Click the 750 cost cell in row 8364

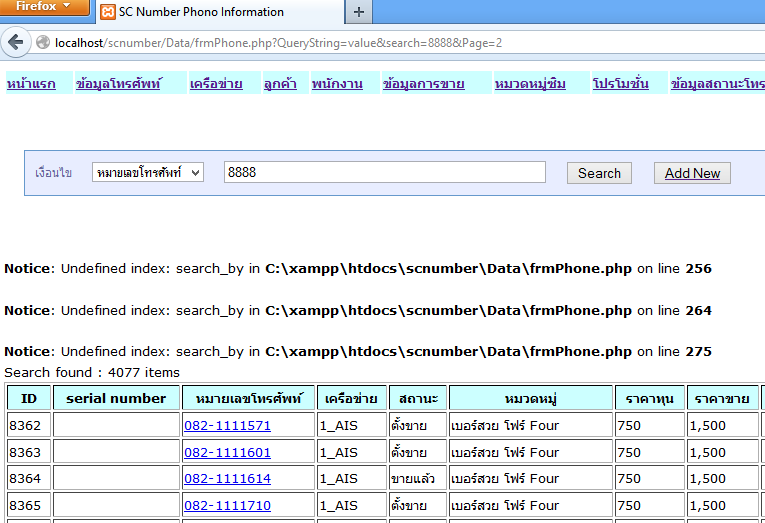click(649, 479)
